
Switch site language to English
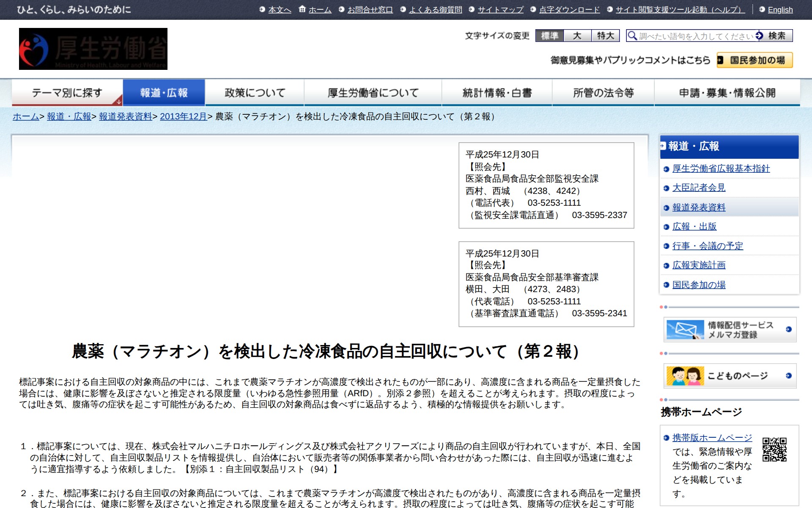coord(780,10)
